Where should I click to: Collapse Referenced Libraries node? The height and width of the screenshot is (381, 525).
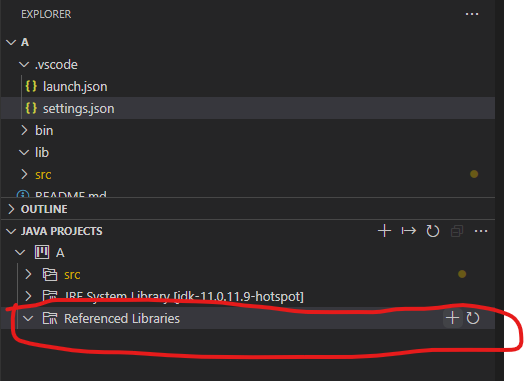28,318
